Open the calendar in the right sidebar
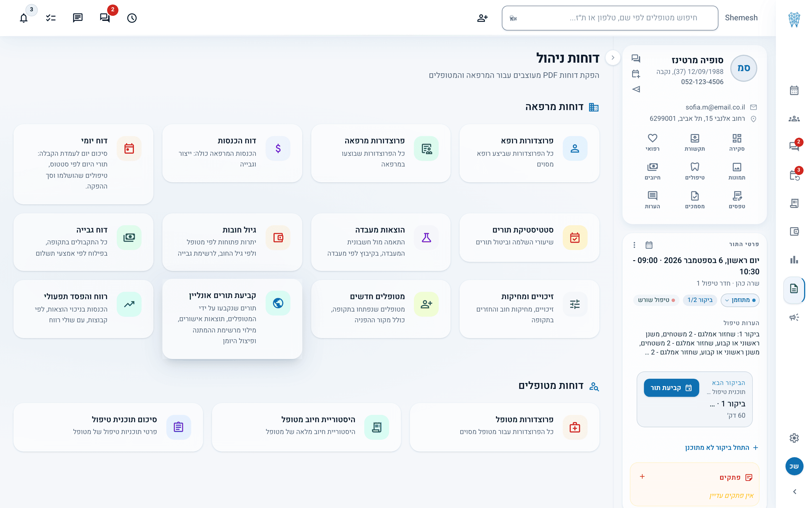Viewport: 812px width, 508px height. (x=794, y=90)
